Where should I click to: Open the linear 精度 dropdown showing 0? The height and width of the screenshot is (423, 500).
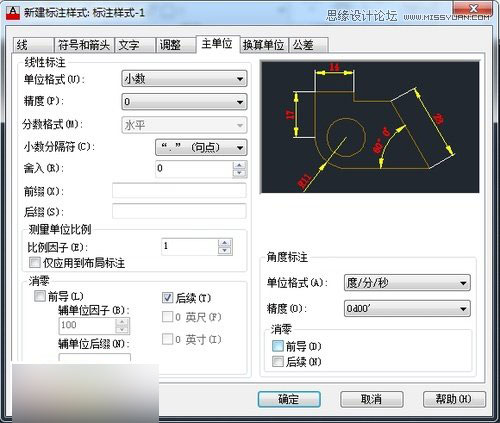tap(184, 102)
